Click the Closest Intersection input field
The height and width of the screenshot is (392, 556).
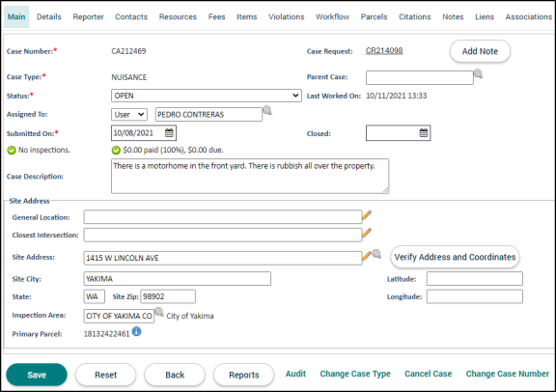click(223, 235)
